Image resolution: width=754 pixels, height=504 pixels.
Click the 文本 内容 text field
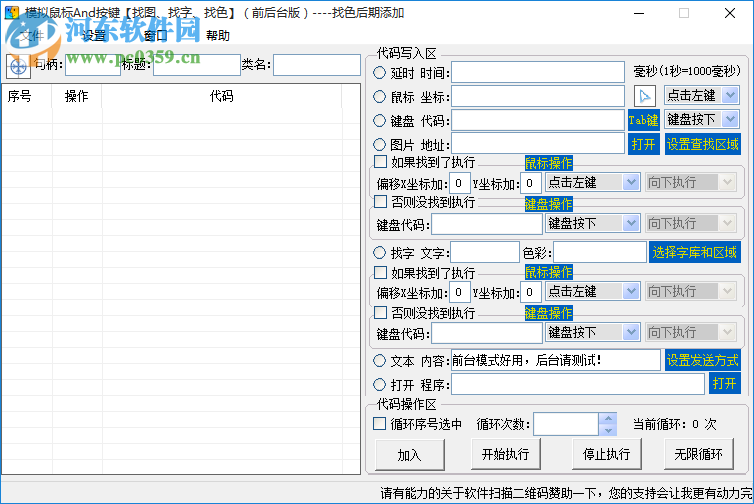[x=555, y=360]
